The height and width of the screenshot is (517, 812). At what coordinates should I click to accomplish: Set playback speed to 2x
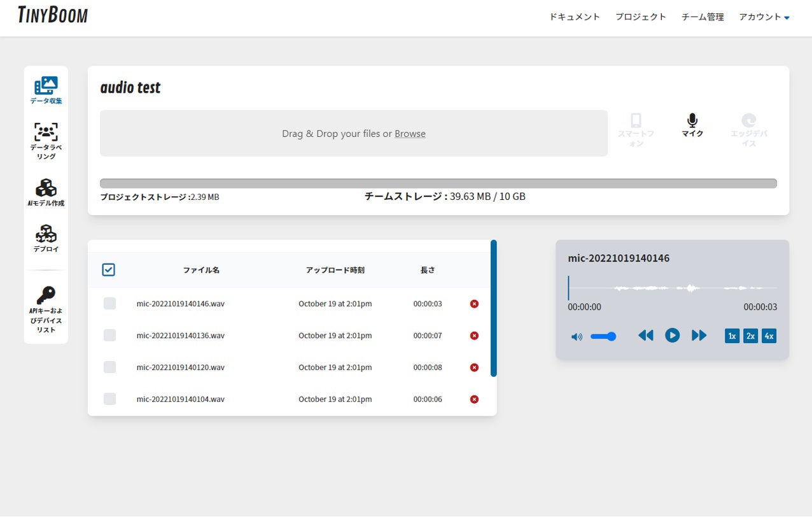[750, 336]
